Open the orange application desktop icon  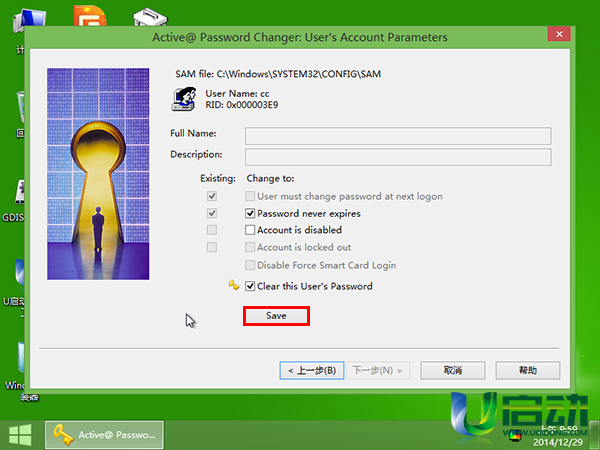90,15
